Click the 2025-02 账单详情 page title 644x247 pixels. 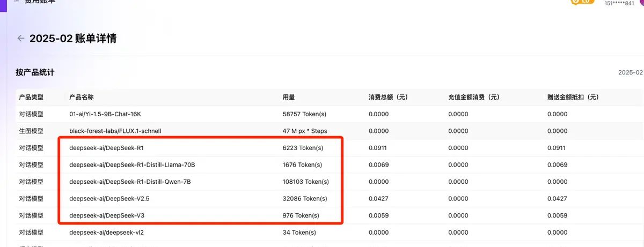(x=73, y=38)
